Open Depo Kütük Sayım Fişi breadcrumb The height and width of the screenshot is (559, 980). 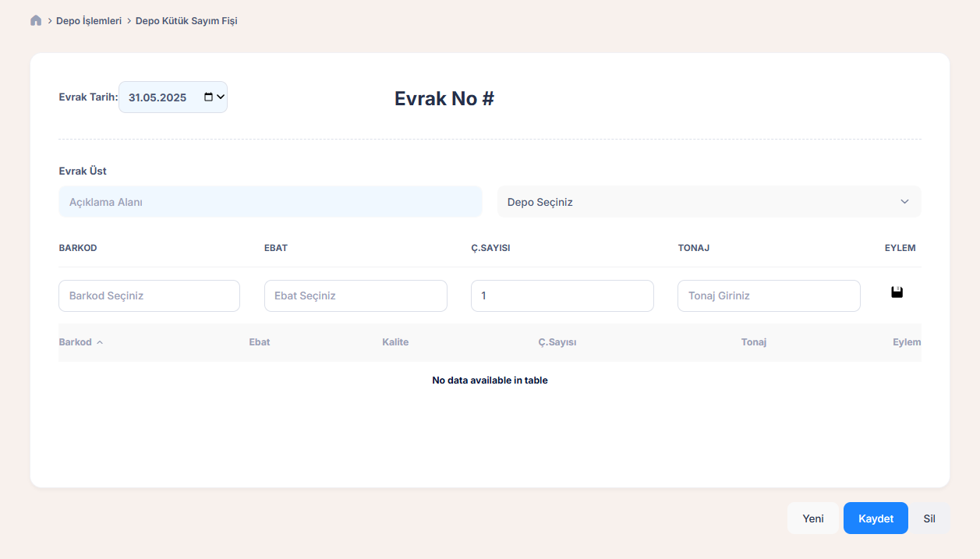click(x=186, y=21)
